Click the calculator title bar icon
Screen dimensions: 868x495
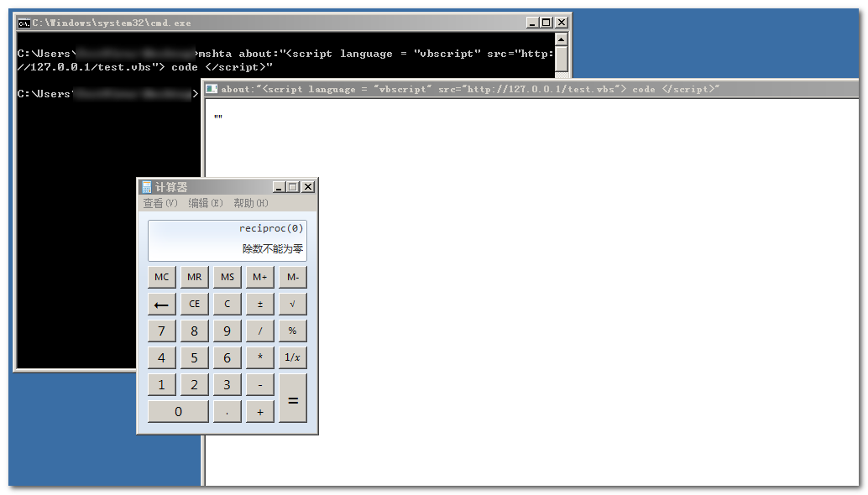[147, 187]
